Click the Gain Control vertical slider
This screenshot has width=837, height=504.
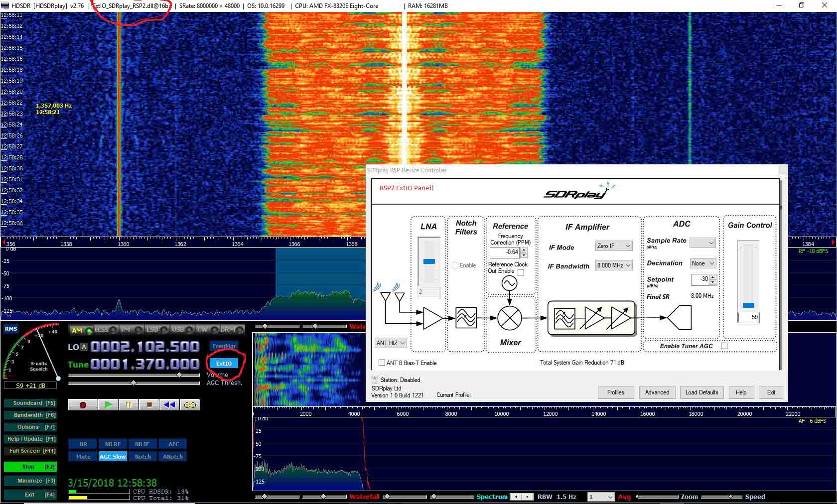click(748, 276)
